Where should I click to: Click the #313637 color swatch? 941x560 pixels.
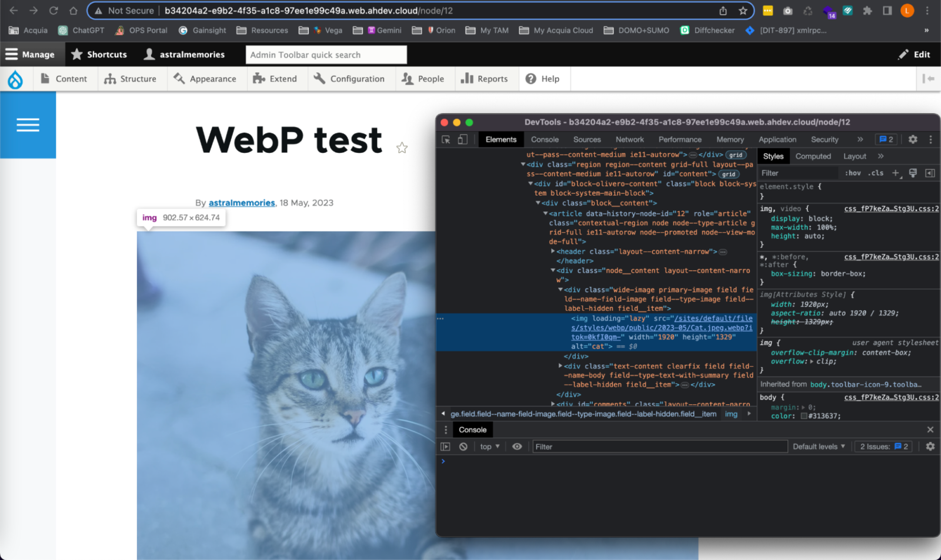click(805, 415)
